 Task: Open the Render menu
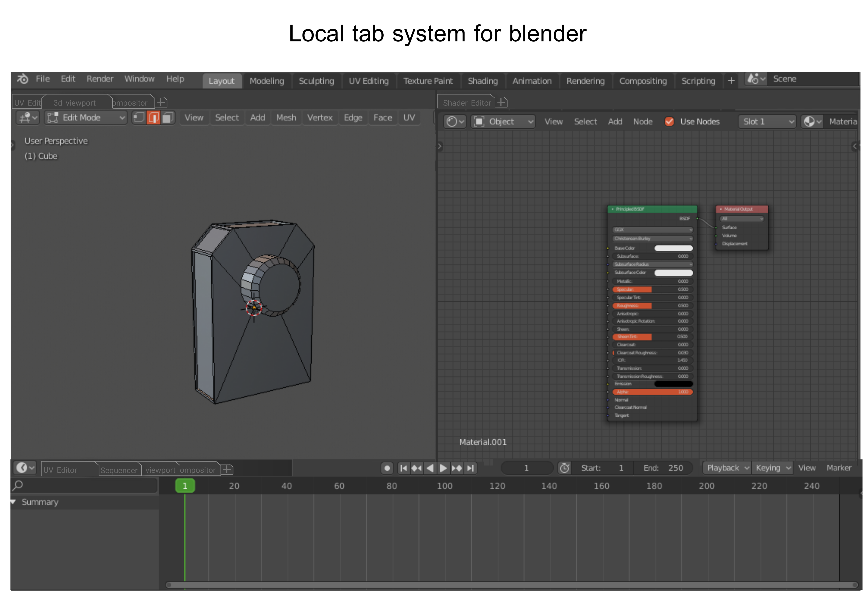coord(100,79)
